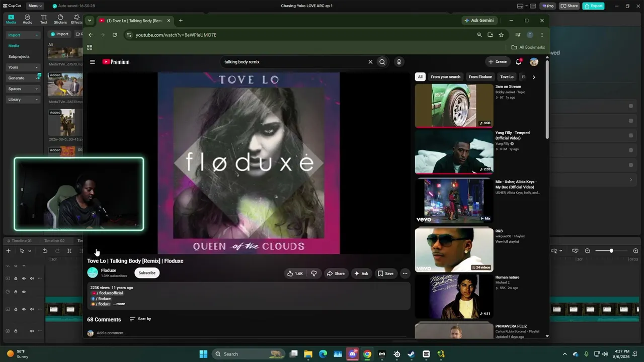Select the 'From Floduxe' filter chip
Image resolution: width=644 pixels, height=362 pixels.
click(x=480, y=77)
